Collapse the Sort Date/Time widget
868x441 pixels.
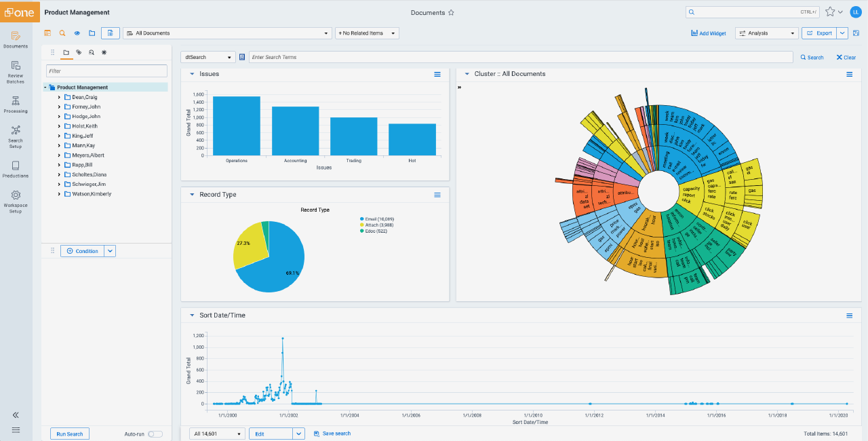(x=192, y=315)
